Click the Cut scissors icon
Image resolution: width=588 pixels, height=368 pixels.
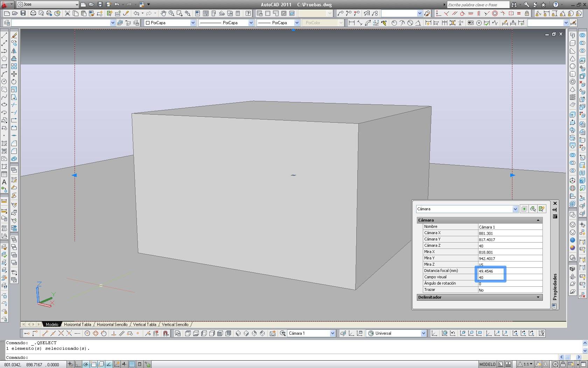point(68,13)
